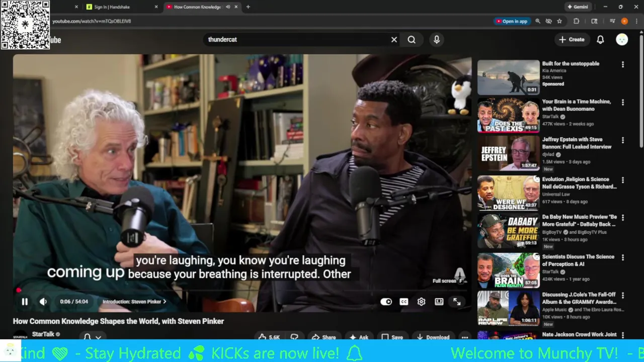The height and width of the screenshot is (362, 644).
Task: Dislike the video with thumbs down
Action: [x=294, y=337]
